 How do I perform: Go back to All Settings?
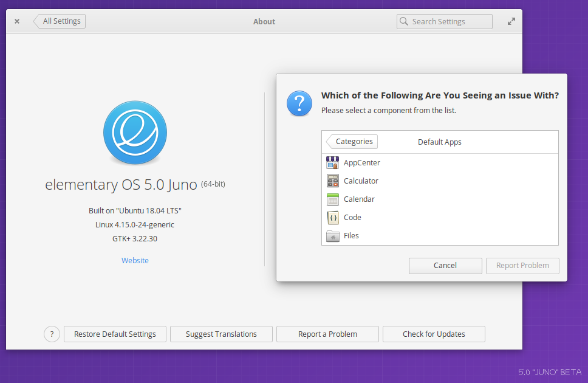pyautogui.click(x=60, y=21)
